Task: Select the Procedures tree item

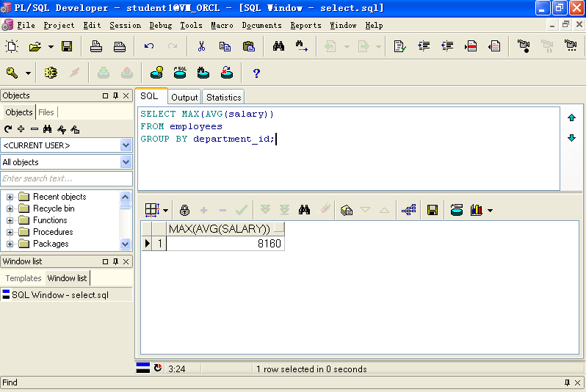Action: (x=53, y=232)
